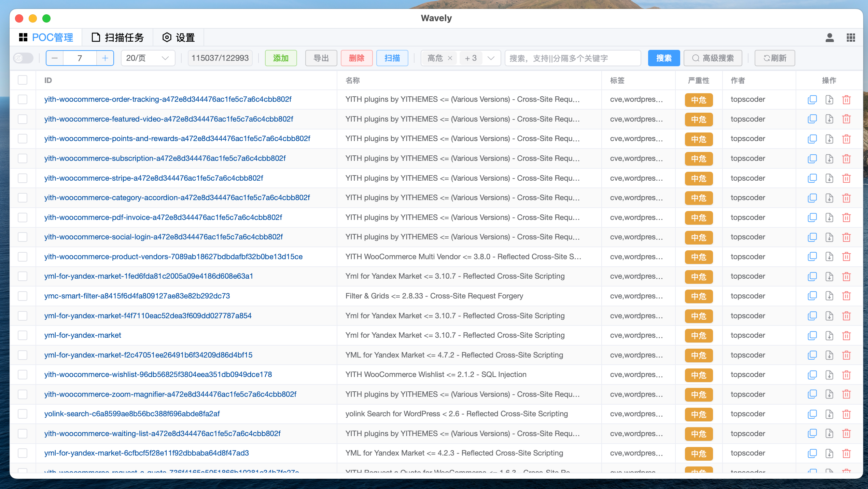Copy the ymc-smart-filter row
The height and width of the screenshot is (489, 868).
[812, 296]
